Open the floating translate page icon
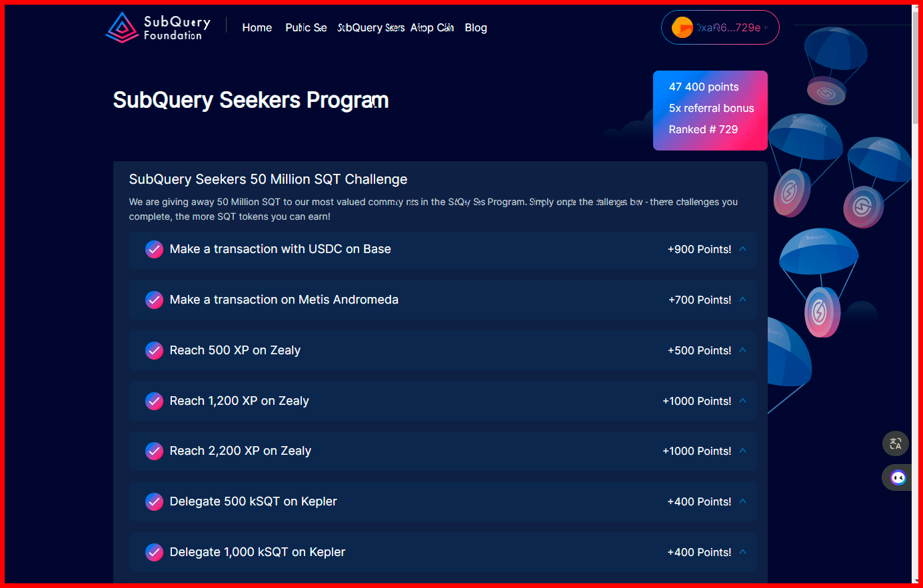 tap(896, 443)
